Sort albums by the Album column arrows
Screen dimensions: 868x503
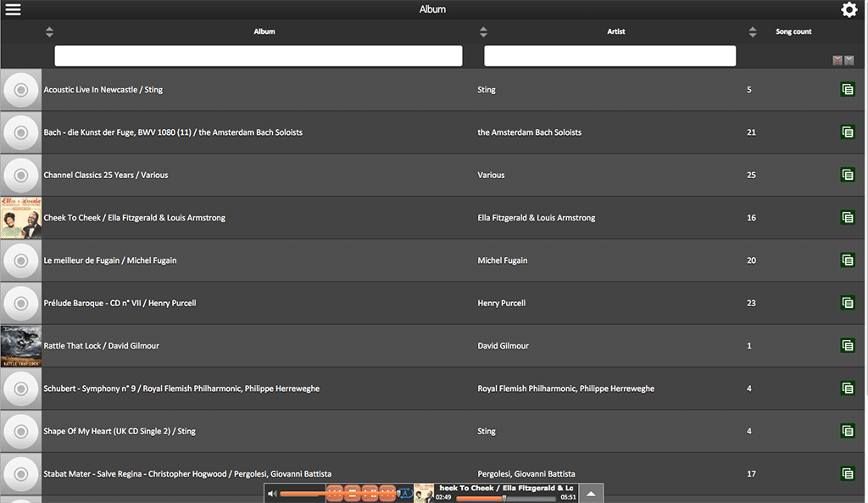point(49,31)
